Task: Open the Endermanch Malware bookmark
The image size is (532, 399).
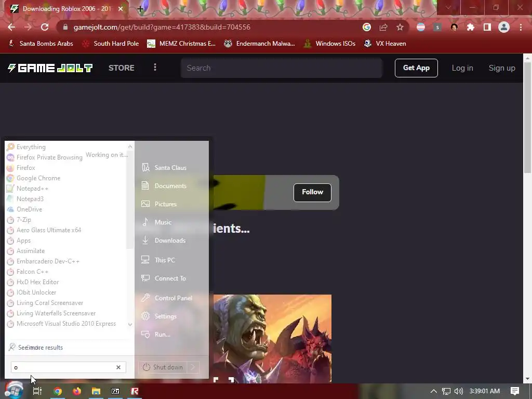Action: pos(260,44)
